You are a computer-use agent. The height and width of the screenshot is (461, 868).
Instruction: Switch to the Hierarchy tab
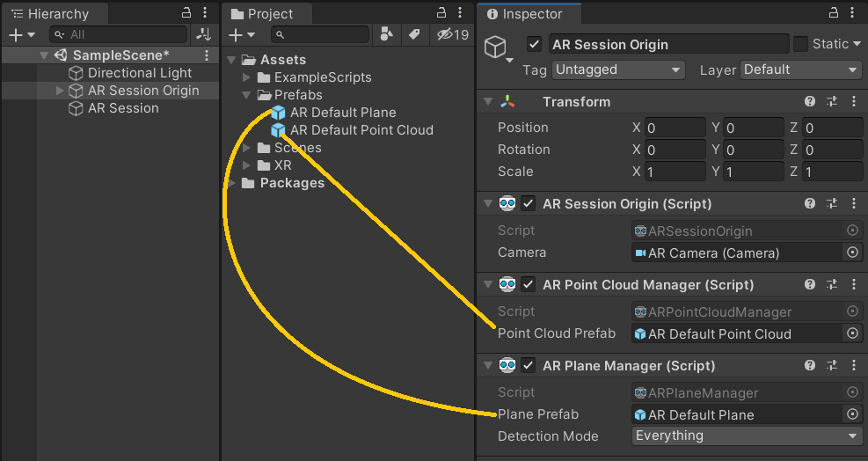tap(55, 14)
